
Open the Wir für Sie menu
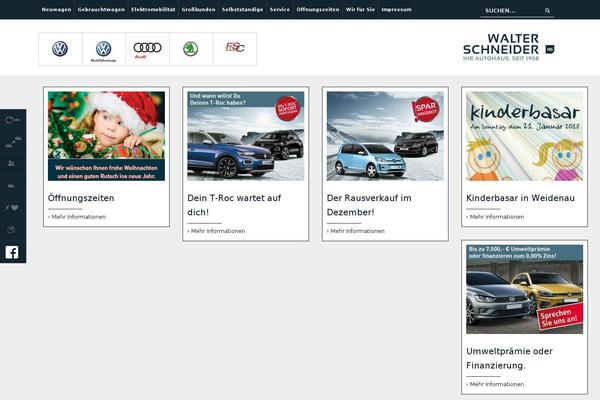pos(360,10)
